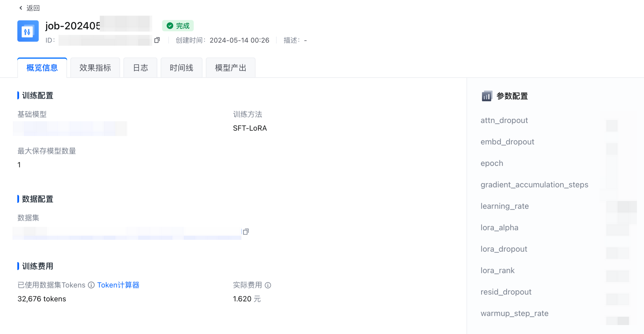Select the 时间线 tab

[x=181, y=68]
